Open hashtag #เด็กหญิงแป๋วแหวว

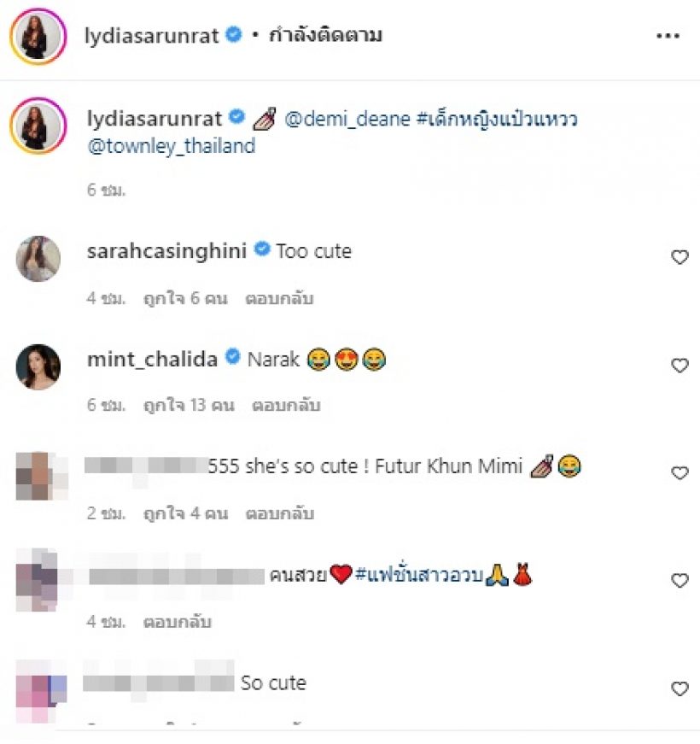pos(496,119)
